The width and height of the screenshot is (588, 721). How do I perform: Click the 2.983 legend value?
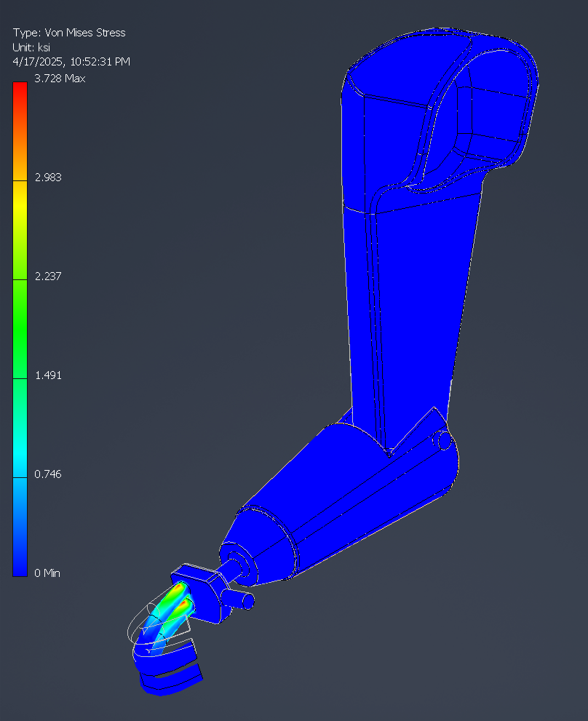point(48,178)
